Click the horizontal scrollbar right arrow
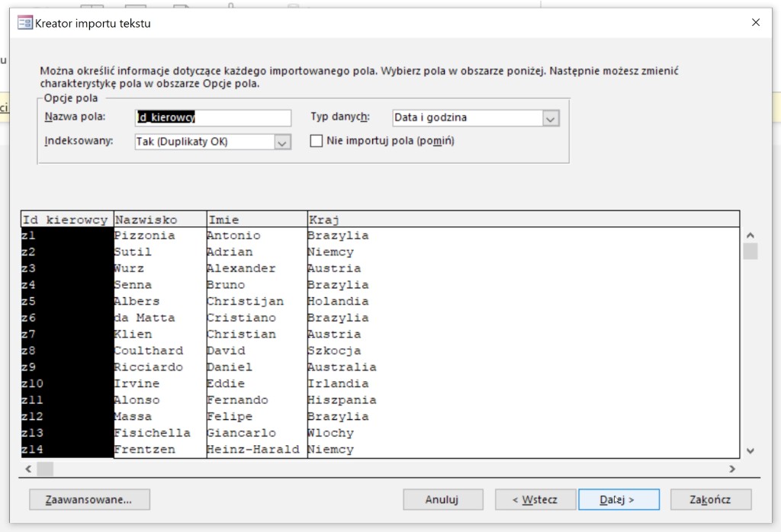This screenshot has height=532, width=781. coord(731,469)
